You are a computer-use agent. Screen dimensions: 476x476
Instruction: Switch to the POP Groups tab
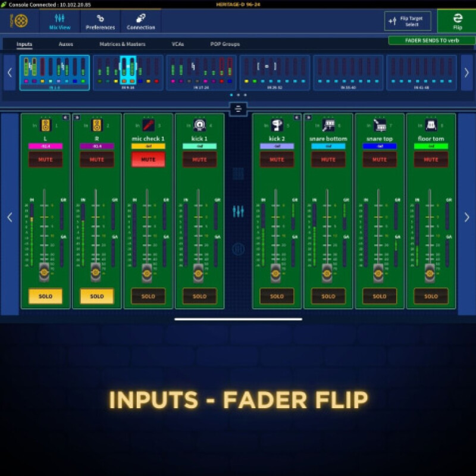pos(225,44)
